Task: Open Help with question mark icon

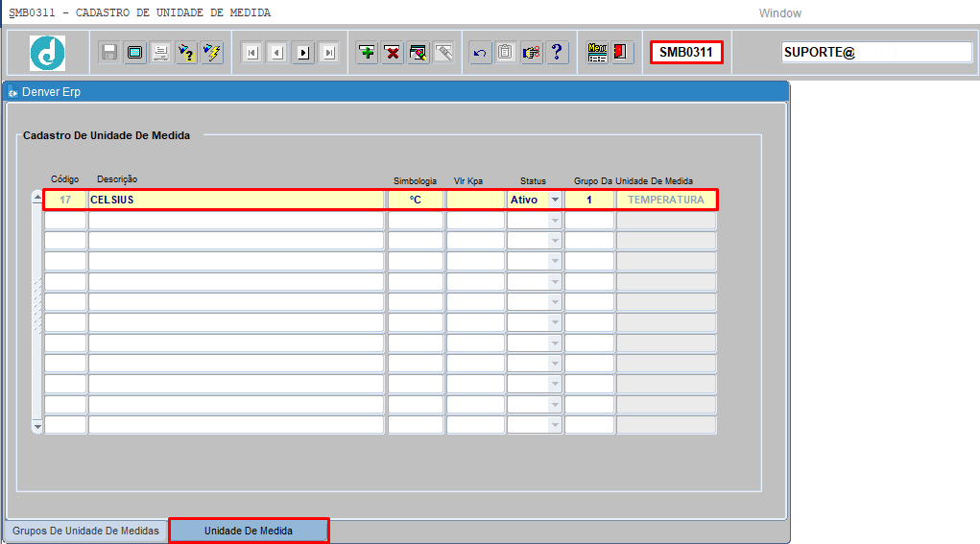Action: (x=557, y=53)
